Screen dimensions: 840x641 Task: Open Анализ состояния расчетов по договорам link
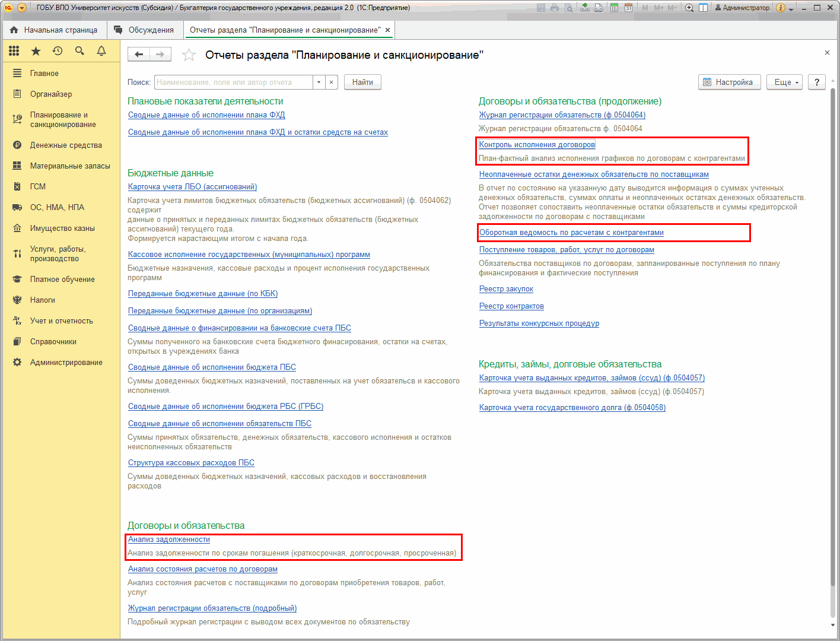(203, 569)
